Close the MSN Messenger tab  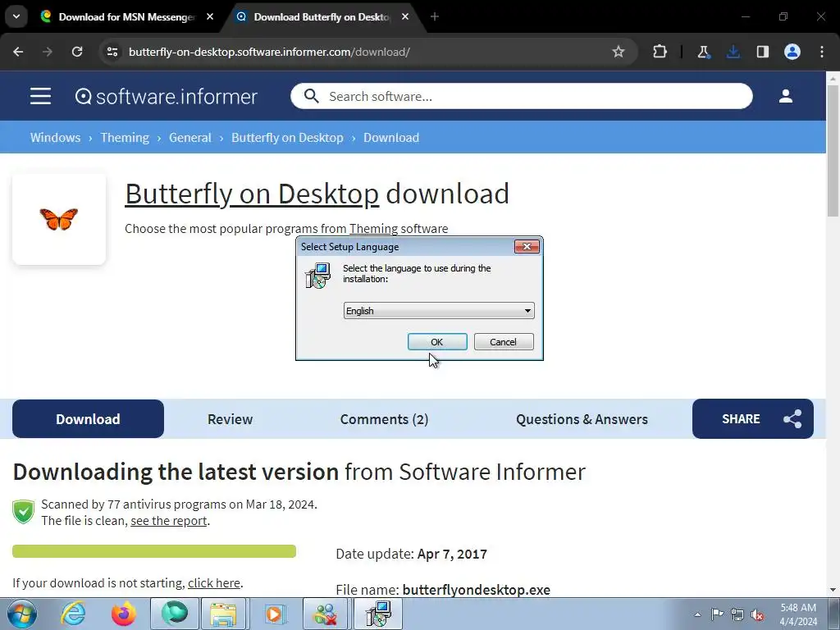pyautogui.click(x=210, y=17)
